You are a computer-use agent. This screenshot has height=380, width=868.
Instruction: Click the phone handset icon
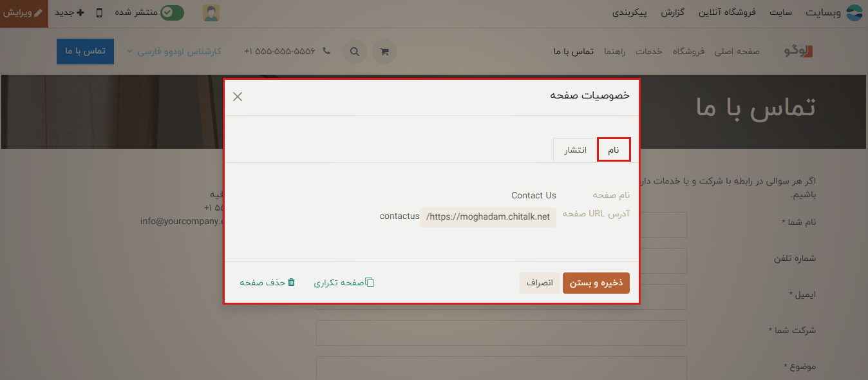[x=326, y=51]
